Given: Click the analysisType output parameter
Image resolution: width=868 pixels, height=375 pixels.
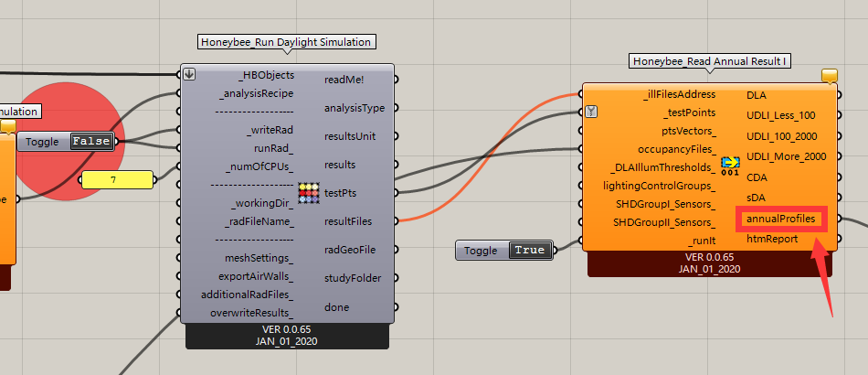Looking at the screenshot, I should coord(355,108).
